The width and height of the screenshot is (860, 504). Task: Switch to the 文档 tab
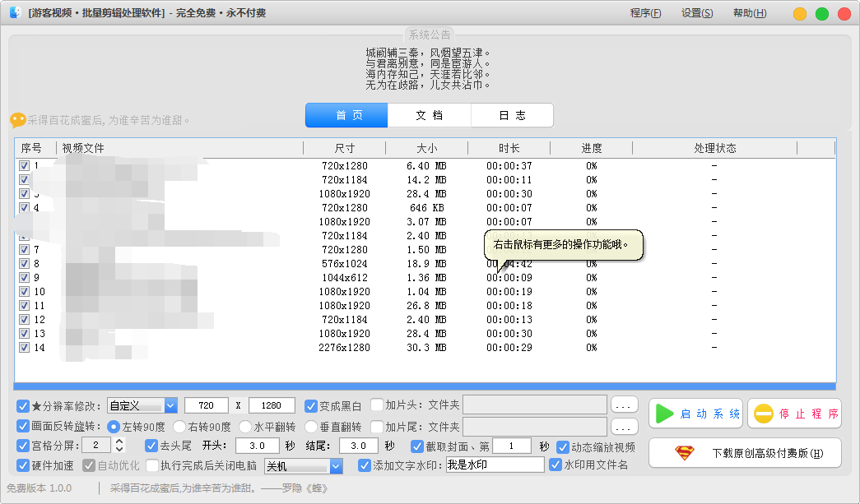(x=429, y=115)
